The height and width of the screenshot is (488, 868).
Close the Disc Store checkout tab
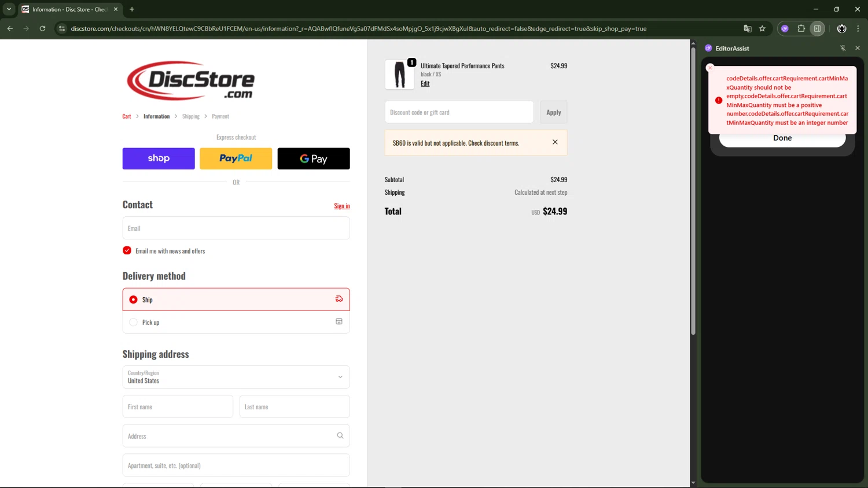point(116,9)
